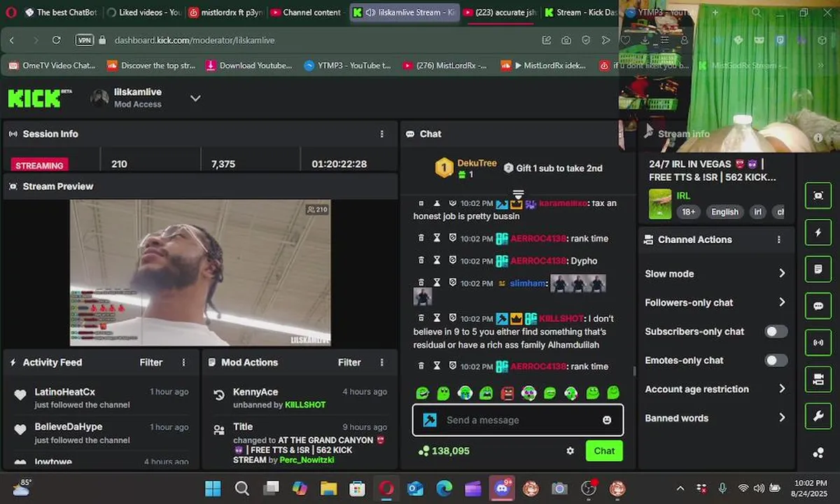This screenshot has width=840, height=504.
Task: Click the VPN badge in the address bar
Action: [x=84, y=40]
